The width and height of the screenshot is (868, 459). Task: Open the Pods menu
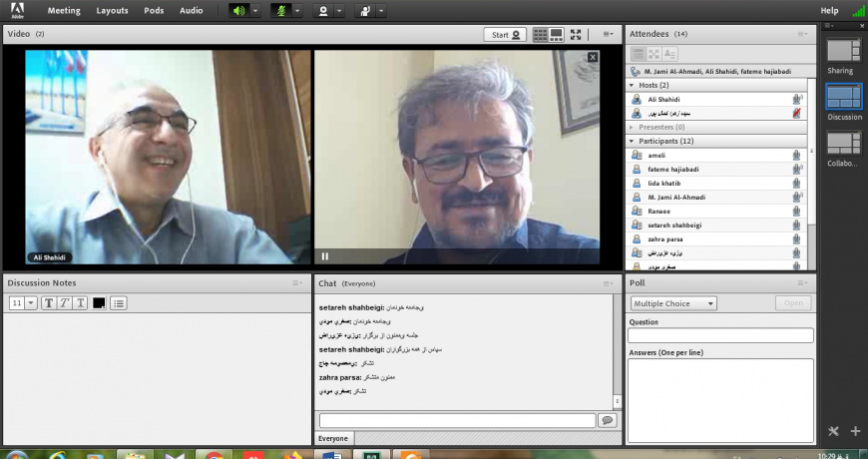tap(154, 11)
